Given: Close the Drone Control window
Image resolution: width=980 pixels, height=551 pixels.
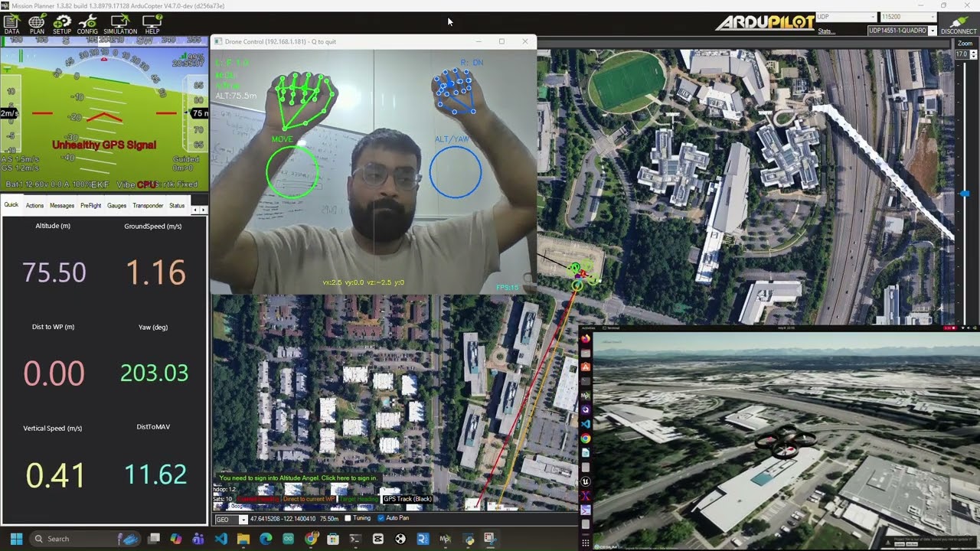Looking at the screenshot, I should pos(525,41).
